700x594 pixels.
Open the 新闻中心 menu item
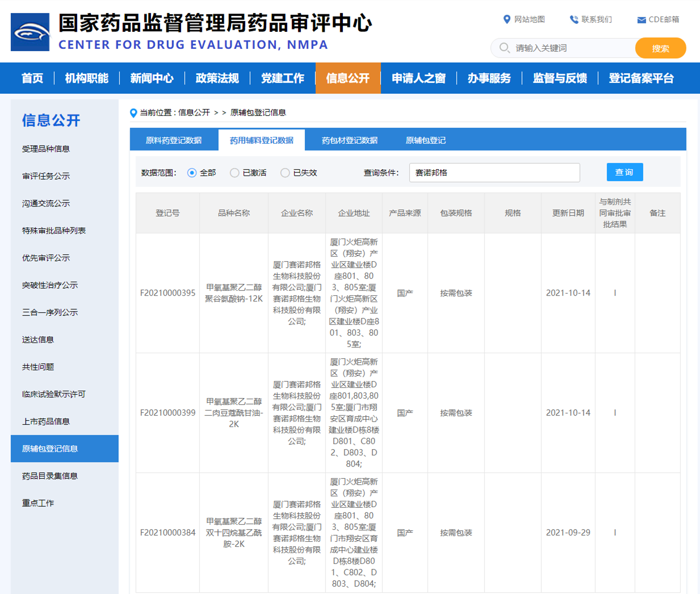point(152,78)
